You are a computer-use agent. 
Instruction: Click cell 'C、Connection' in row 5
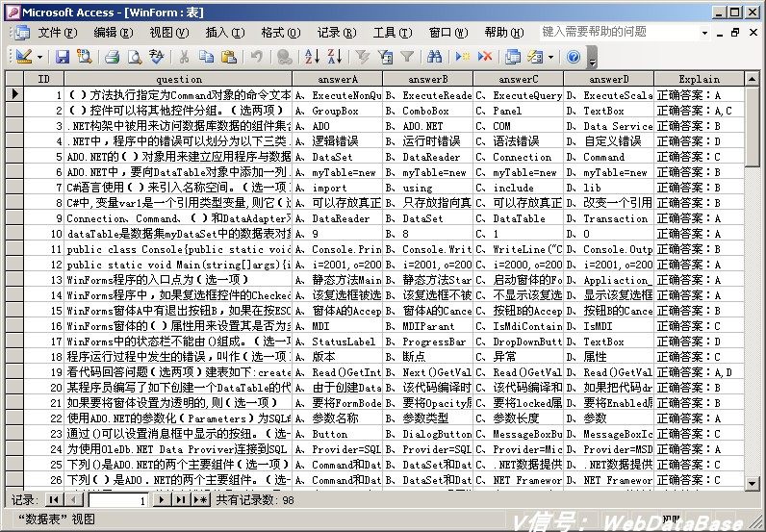[519, 157]
